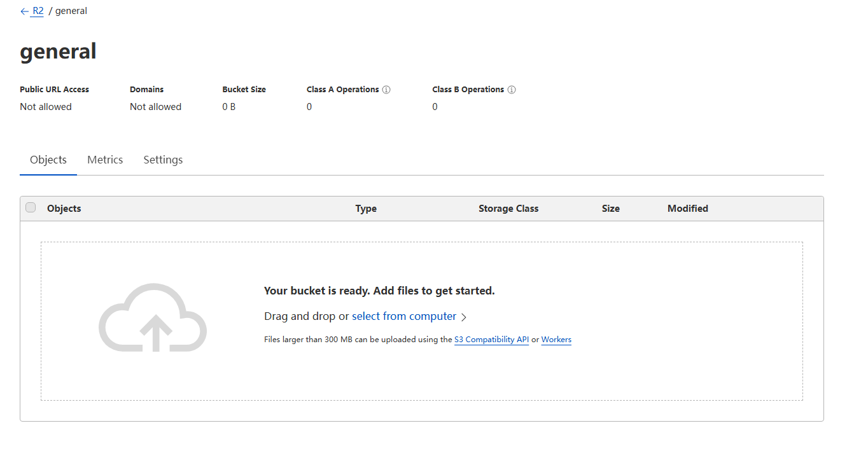
Task: Open the Metrics tab
Action: coord(105,160)
